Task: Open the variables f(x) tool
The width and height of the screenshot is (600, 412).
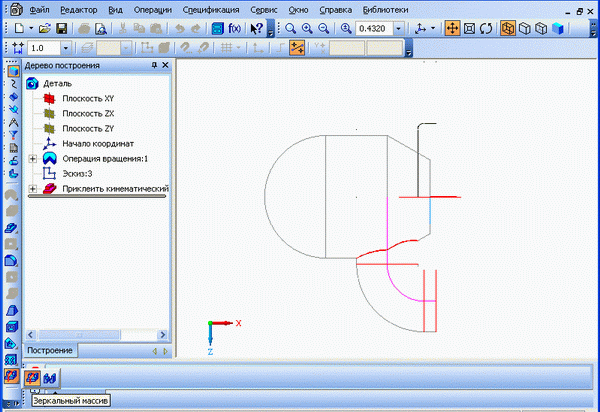Action: coord(234,29)
